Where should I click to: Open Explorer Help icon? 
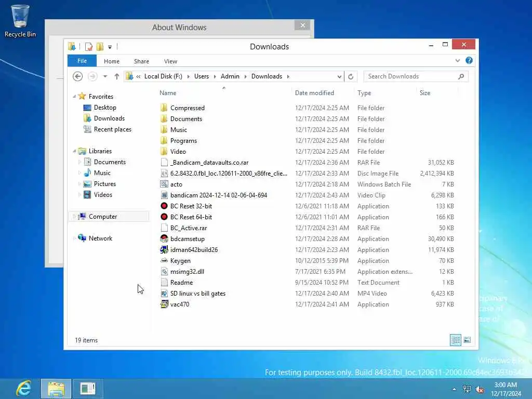[469, 60]
